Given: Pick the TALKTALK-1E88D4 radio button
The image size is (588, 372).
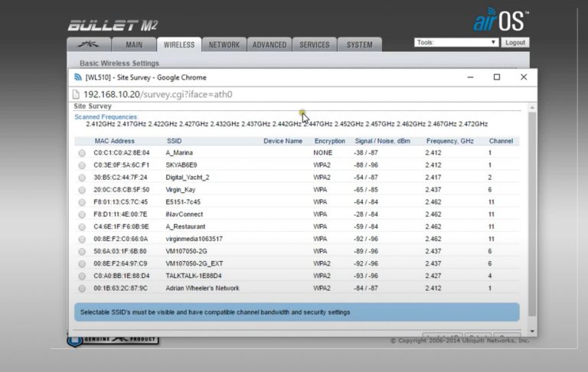Looking at the screenshot, I should click(82, 276).
